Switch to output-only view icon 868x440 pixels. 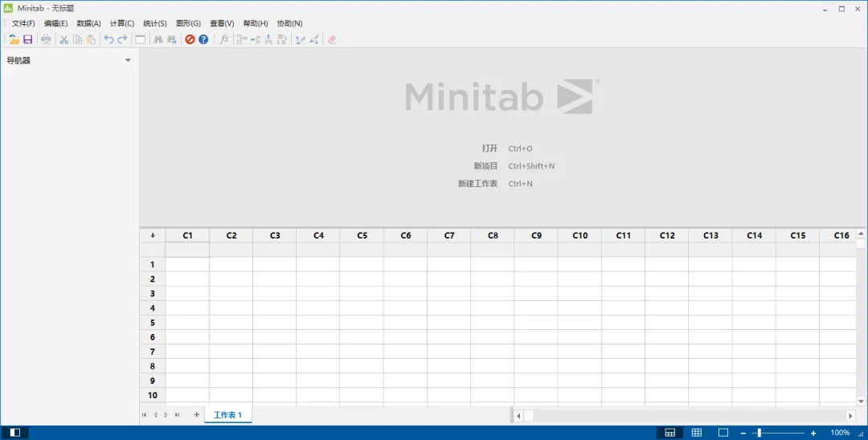(723, 433)
